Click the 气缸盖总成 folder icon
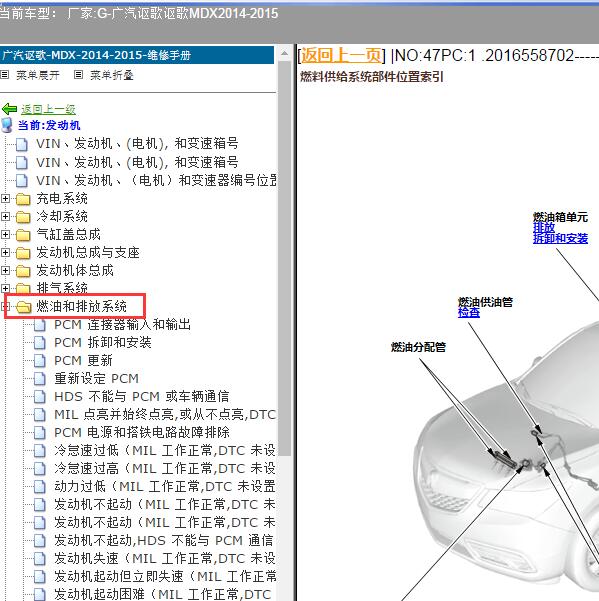This screenshot has height=601, width=599. (x=23, y=235)
